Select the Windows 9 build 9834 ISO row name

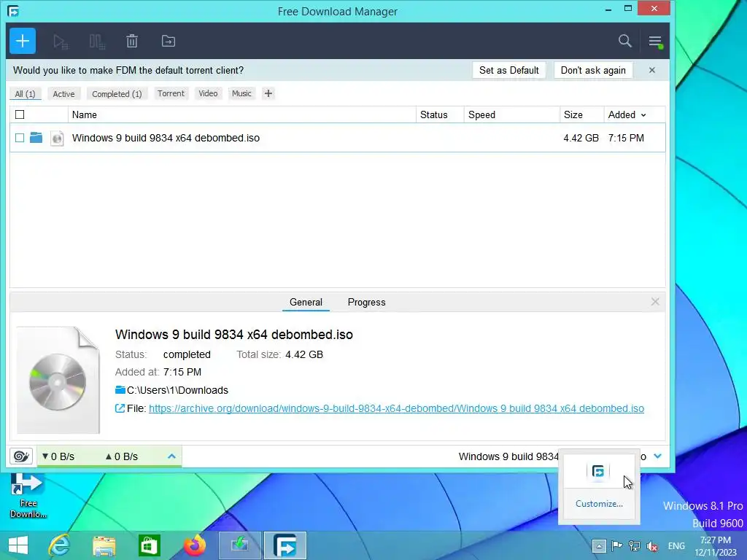[166, 138]
